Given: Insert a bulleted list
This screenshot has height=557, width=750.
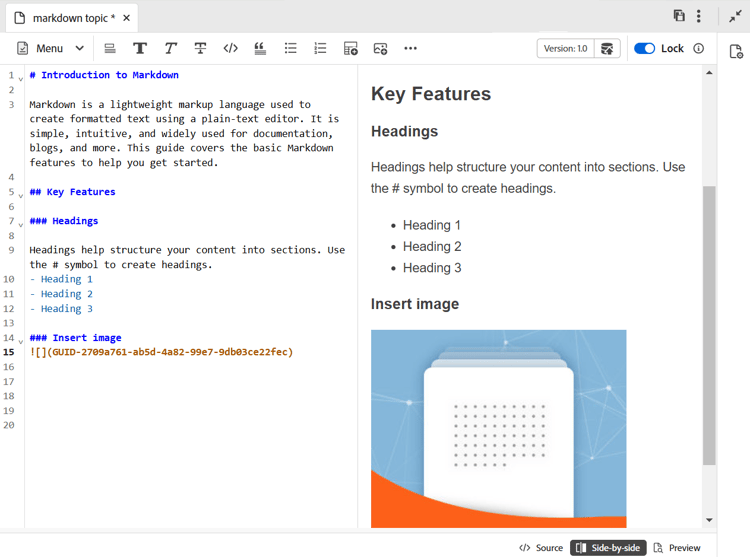Looking at the screenshot, I should coord(290,48).
